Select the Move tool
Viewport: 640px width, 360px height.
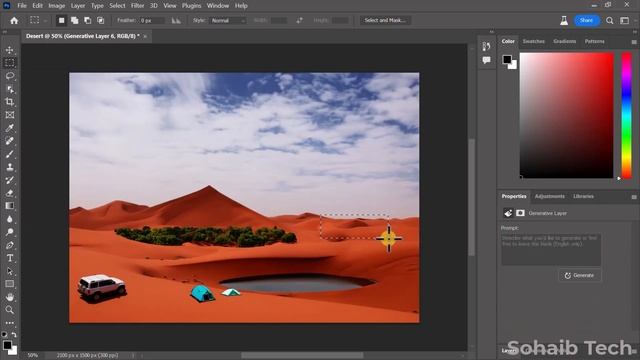9,50
